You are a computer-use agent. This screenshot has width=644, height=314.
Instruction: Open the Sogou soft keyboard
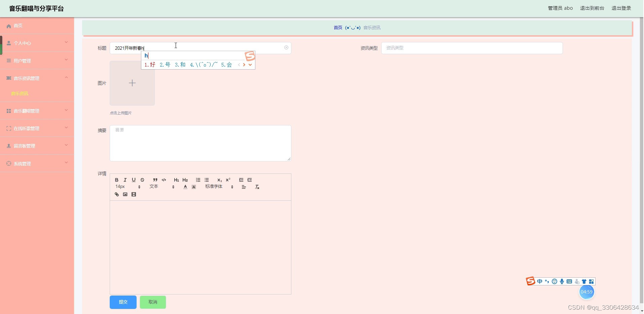[569, 281]
